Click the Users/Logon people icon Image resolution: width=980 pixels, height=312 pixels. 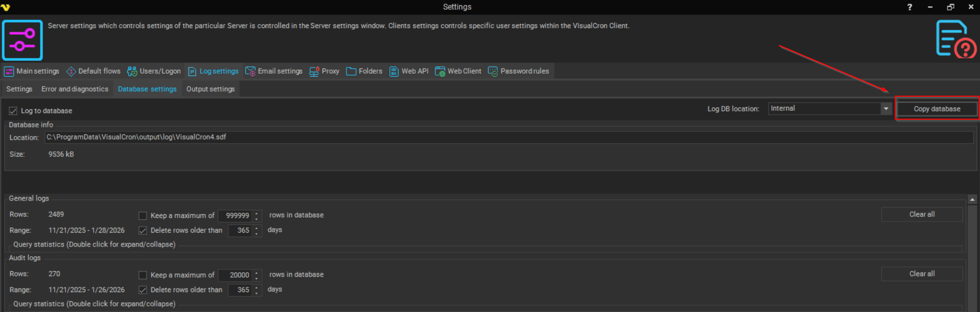[x=132, y=72]
